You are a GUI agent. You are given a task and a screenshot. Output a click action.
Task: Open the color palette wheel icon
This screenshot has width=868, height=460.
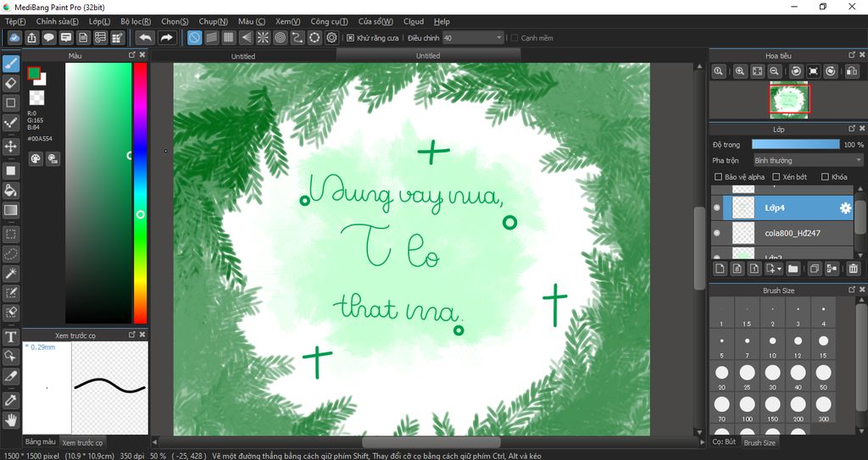point(36,159)
